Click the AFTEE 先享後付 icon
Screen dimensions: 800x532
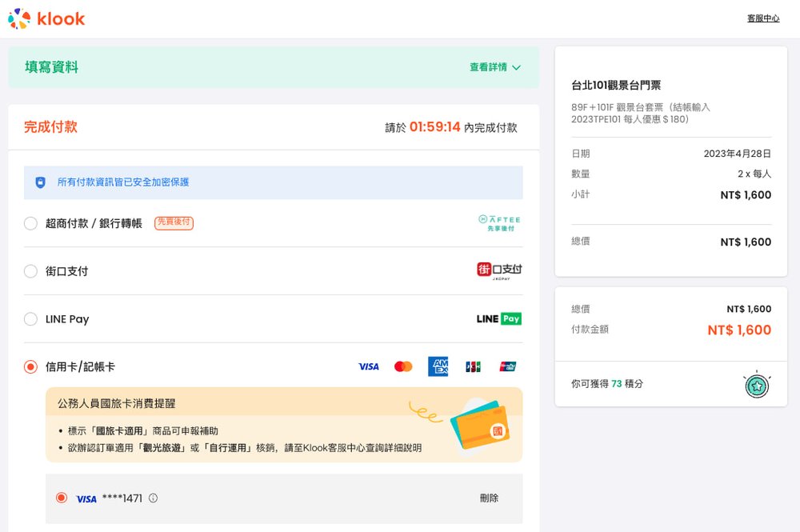(x=502, y=222)
